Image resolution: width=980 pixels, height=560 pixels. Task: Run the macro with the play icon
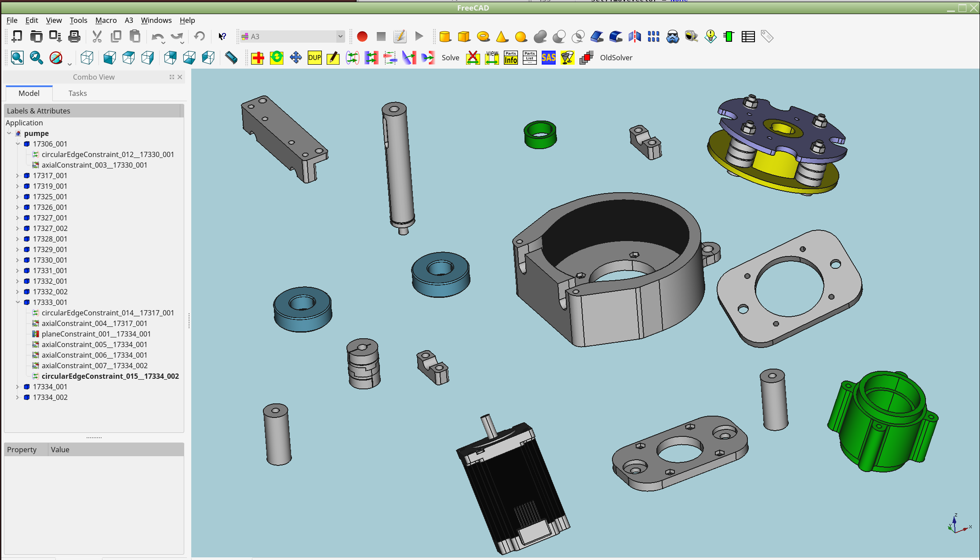(419, 37)
